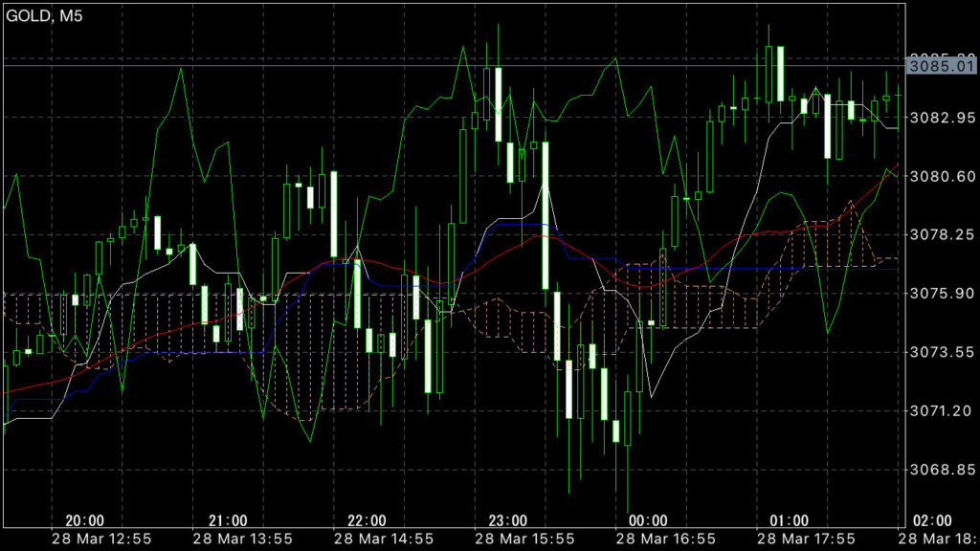Select the 3080.60 price level label
The width and height of the screenshot is (980, 551).
pos(942,176)
